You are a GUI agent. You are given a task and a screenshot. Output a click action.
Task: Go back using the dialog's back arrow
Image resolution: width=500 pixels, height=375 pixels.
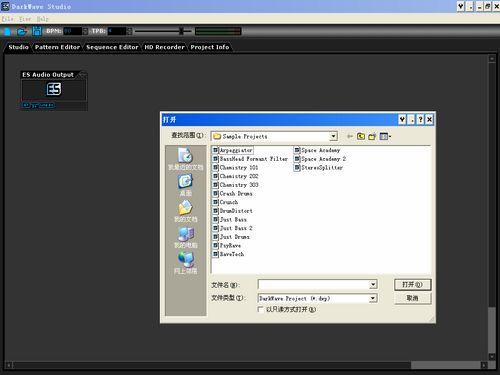pyautogui.click(x=350, y=136)
